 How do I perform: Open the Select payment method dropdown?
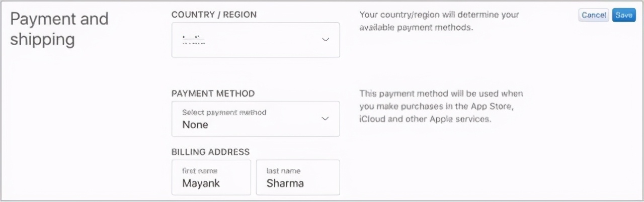click(x=256, y=119)
